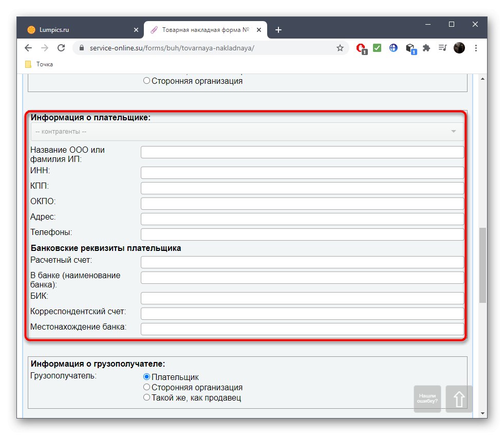Select 'Плательщик' as the consignee
This screenshot has width=504, height=435.
click(x=146, y=377)
